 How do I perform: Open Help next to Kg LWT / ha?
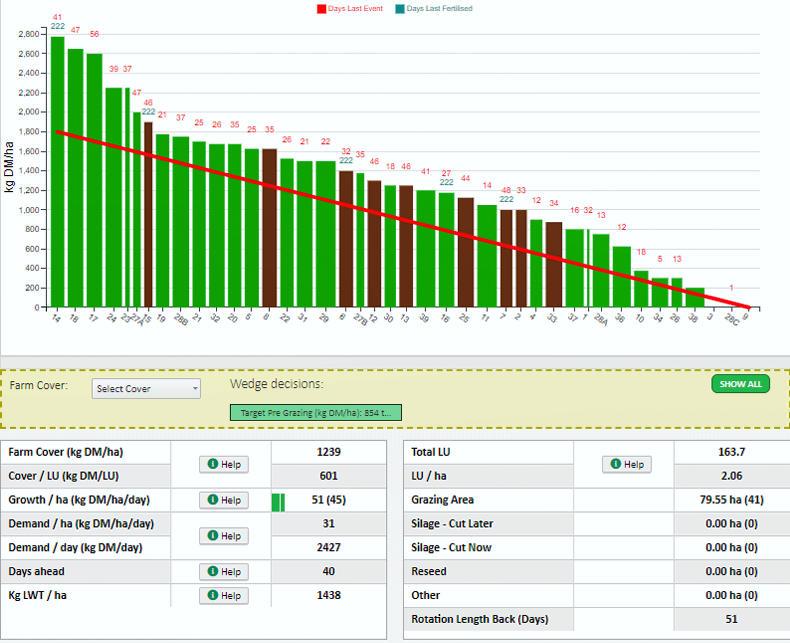pyautogui.click(x=223, y=596)
